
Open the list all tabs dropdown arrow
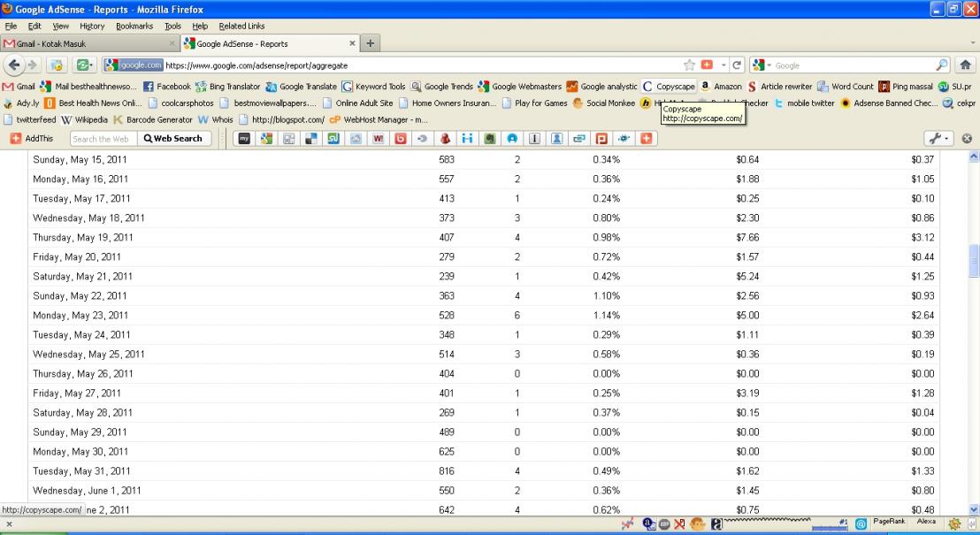tap(969, 43)
